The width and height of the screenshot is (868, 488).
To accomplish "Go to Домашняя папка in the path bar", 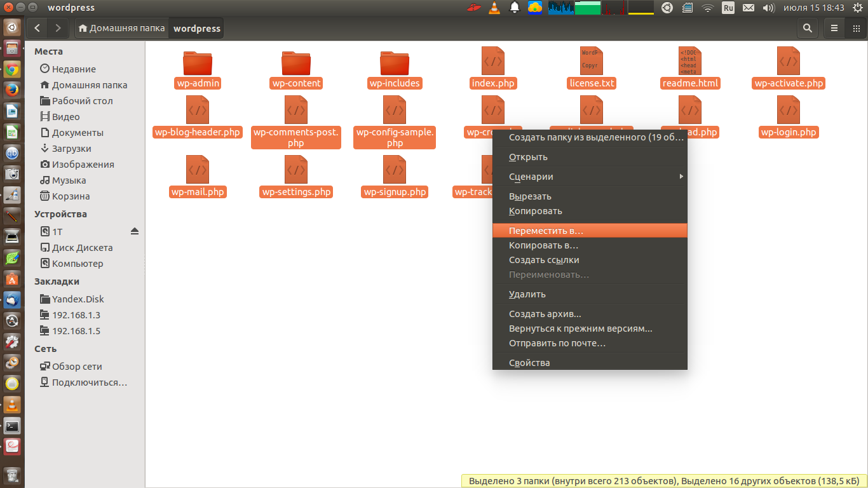I will 121,28.
